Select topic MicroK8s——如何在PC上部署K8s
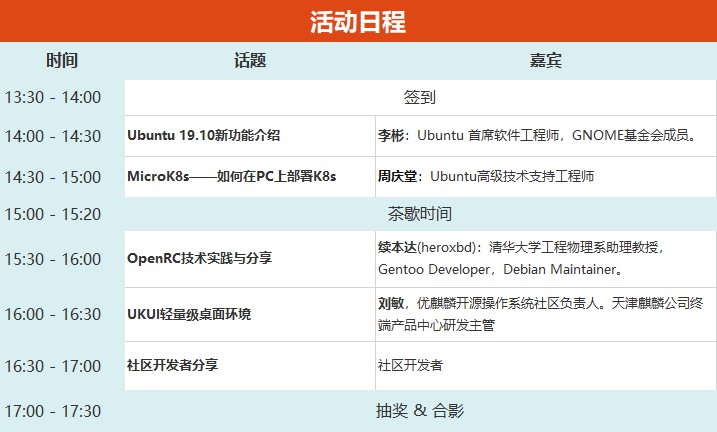Viewport: 717px width, 432px height. point(231,176)
